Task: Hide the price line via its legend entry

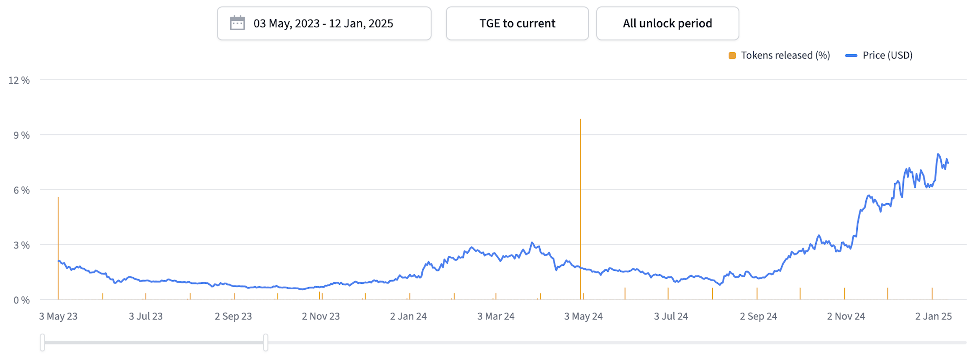Action: pyautogui.click(x=887, y=55)
